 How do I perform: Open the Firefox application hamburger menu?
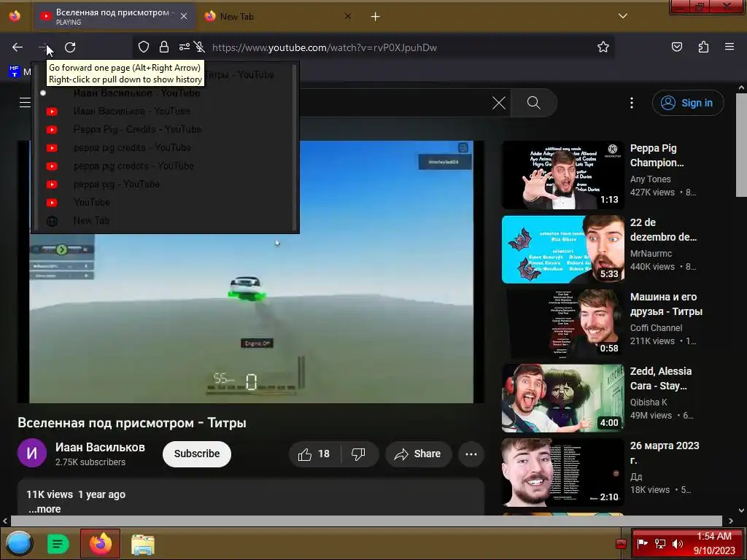click(x=729, y=47)
